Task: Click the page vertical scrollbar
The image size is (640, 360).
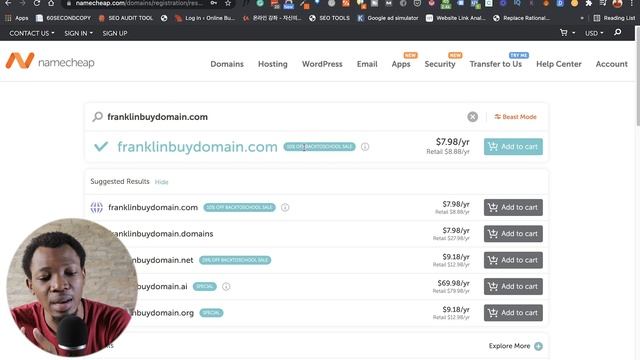Action: click(x=637, y=76)
